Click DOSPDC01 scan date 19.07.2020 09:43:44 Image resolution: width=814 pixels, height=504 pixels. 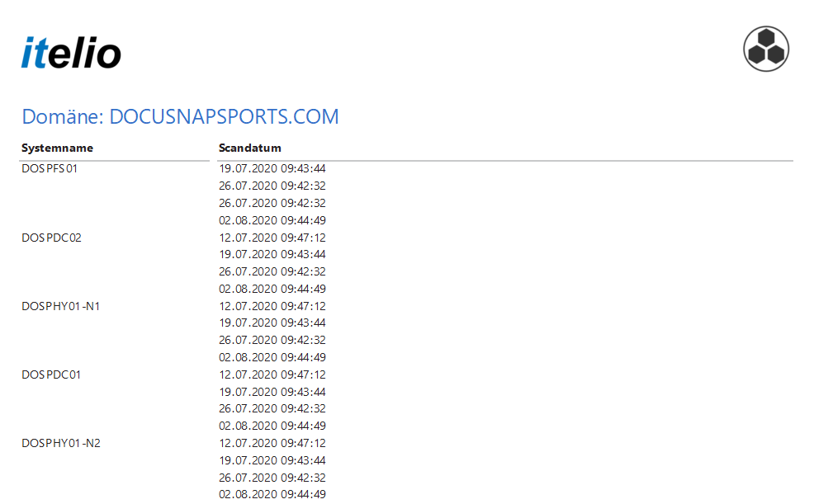point(272,392)
